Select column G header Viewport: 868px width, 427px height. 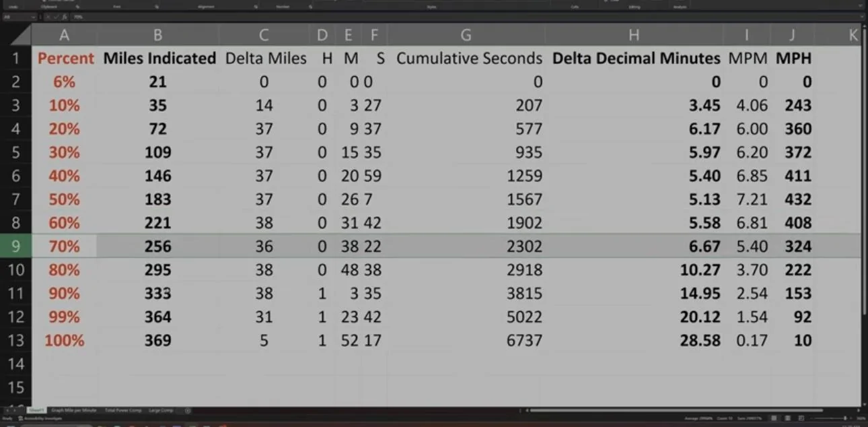pyautogui.click(x=466, y=35)
